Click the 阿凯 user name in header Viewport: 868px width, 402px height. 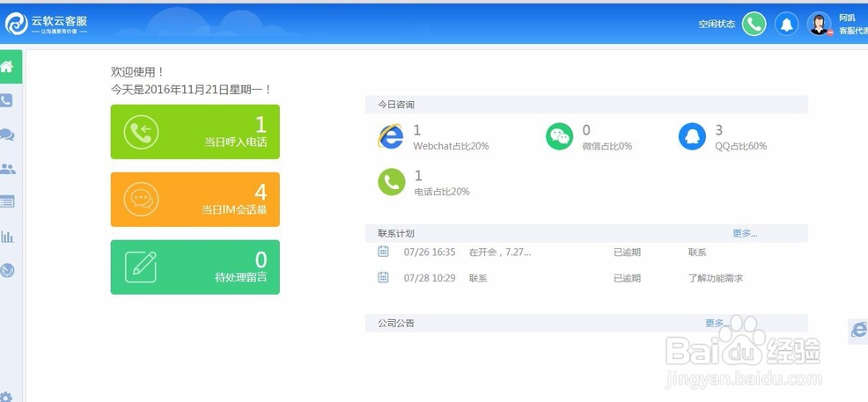[x=847, y=18]
